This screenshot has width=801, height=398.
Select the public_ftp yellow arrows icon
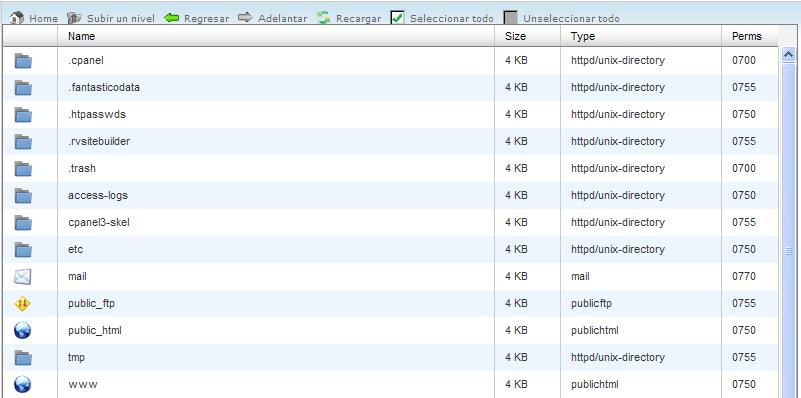tap(22, 303)
